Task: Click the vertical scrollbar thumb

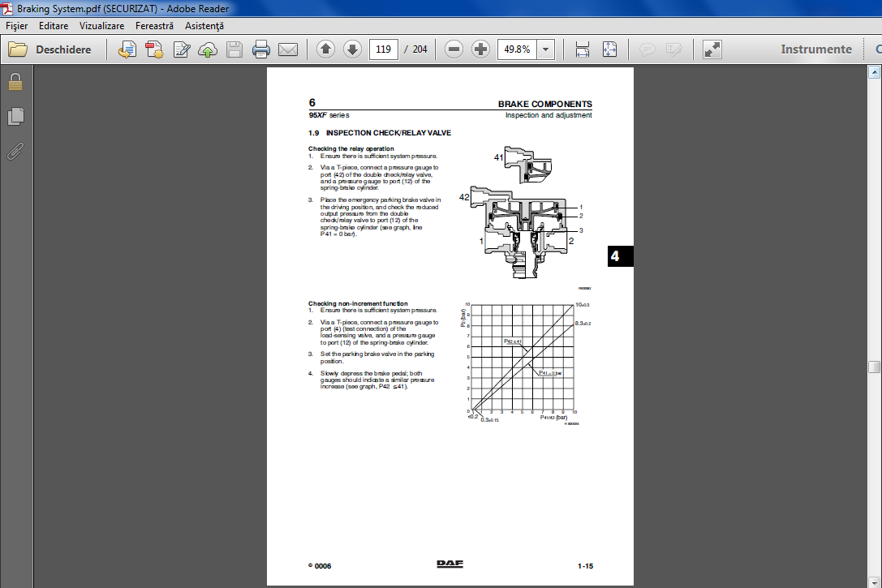Action: pos(874,367)
